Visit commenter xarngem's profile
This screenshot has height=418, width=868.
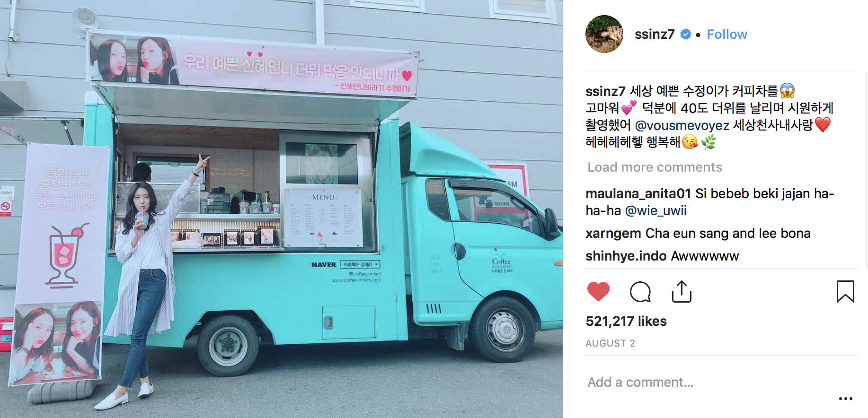613,234
